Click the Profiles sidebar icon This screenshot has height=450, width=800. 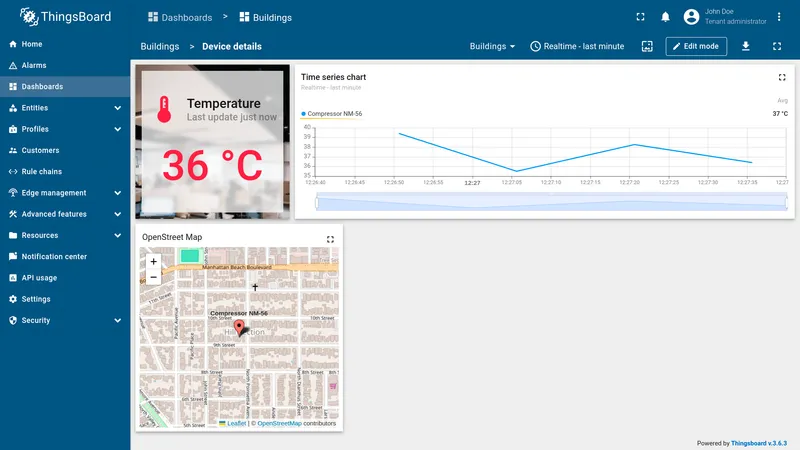pos(13,129)
